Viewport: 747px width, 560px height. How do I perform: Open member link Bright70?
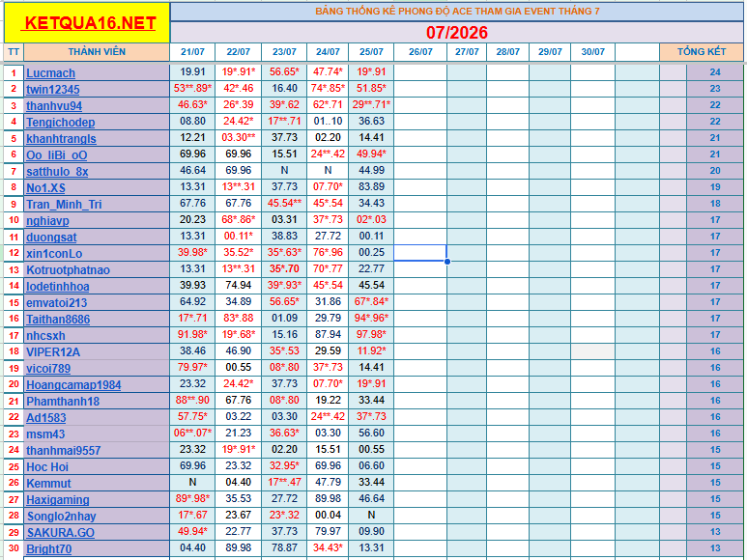click(x=48, y=549)
